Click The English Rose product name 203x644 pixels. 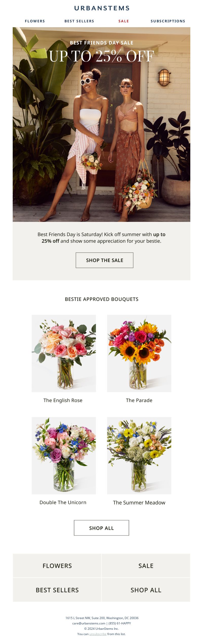click(63, 400)
